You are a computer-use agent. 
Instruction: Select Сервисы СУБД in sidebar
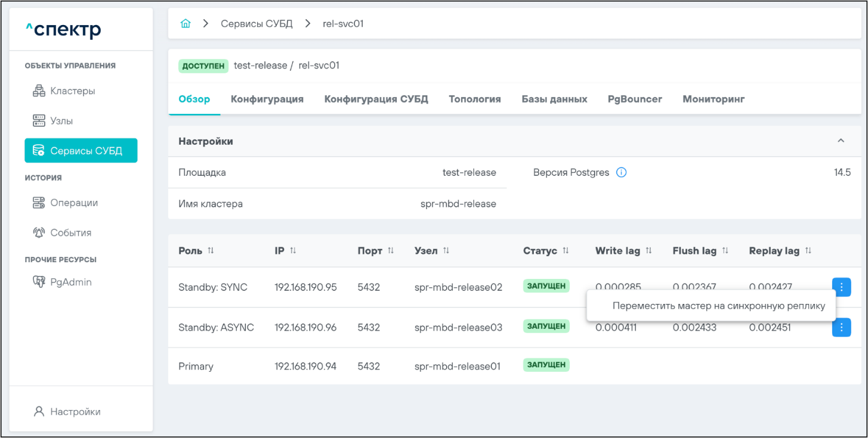(81, 151)
